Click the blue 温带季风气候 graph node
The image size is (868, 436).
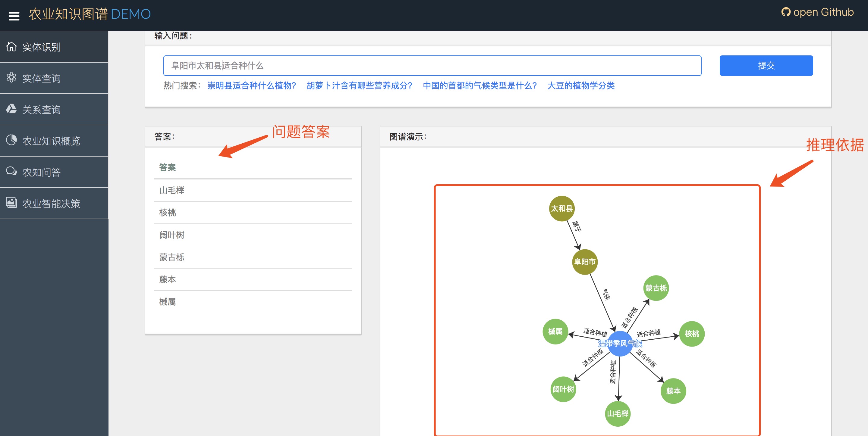point(620,344)
